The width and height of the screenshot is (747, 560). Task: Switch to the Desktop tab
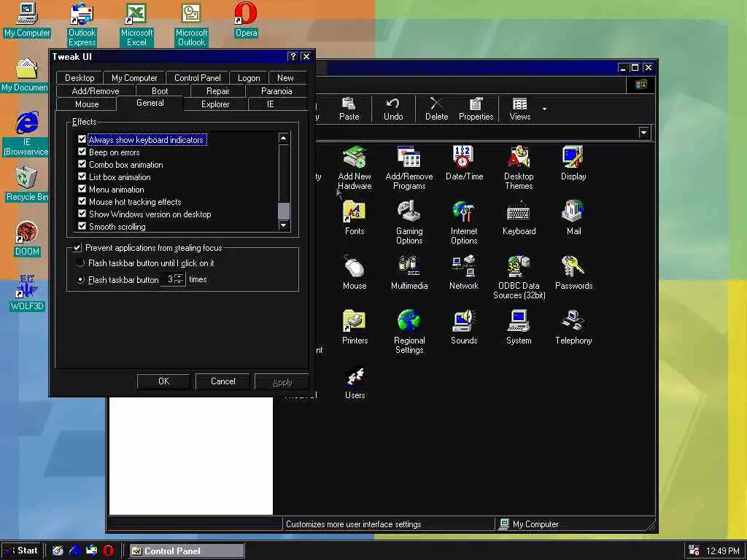tap(80, 77)
